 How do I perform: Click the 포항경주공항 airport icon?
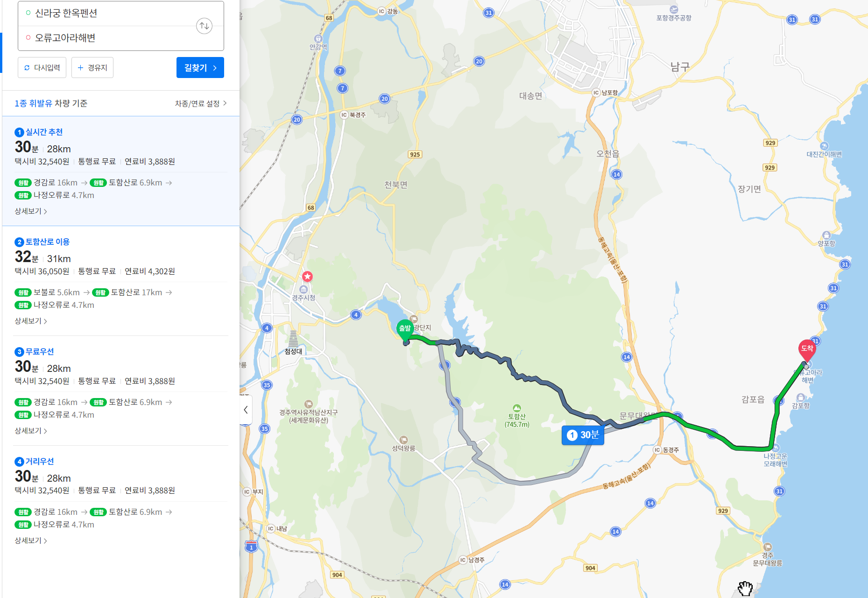(x=673, y=9)
